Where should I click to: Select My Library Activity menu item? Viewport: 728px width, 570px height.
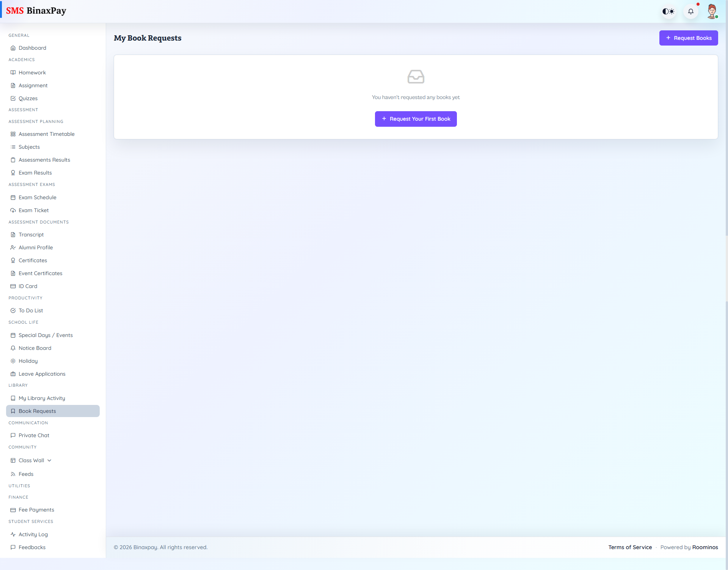click(42, 398)
